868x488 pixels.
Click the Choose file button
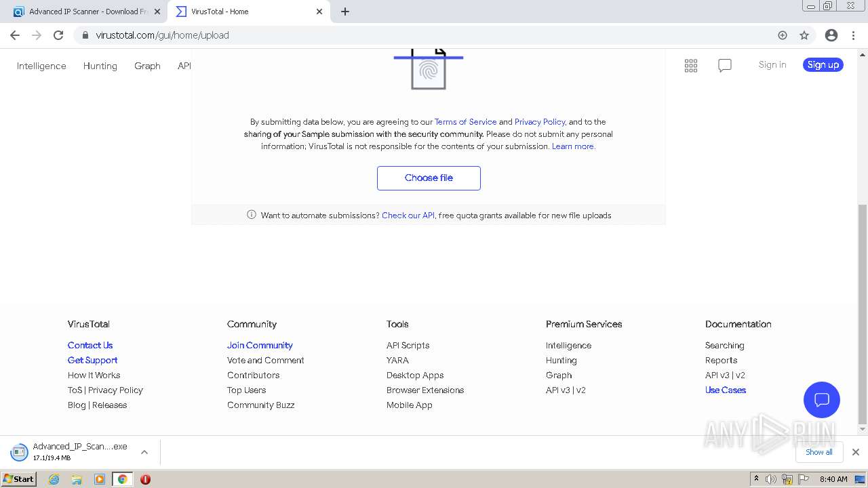coord(429,178)
